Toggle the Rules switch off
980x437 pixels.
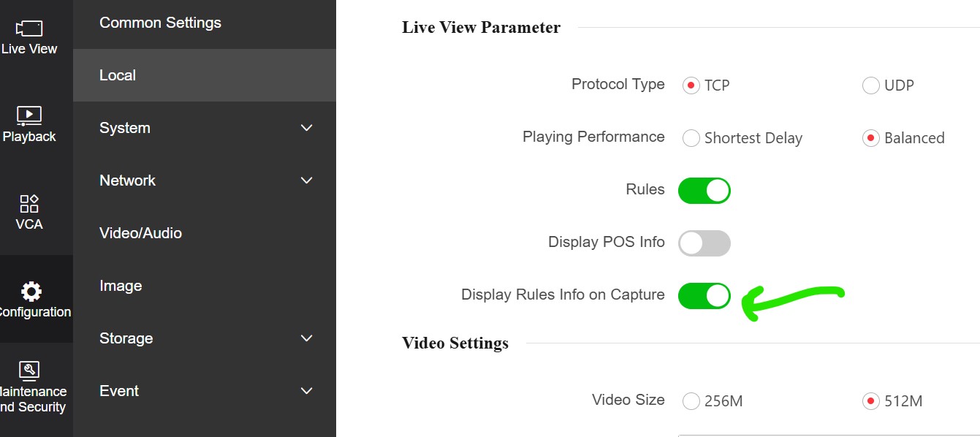point(704,191)
